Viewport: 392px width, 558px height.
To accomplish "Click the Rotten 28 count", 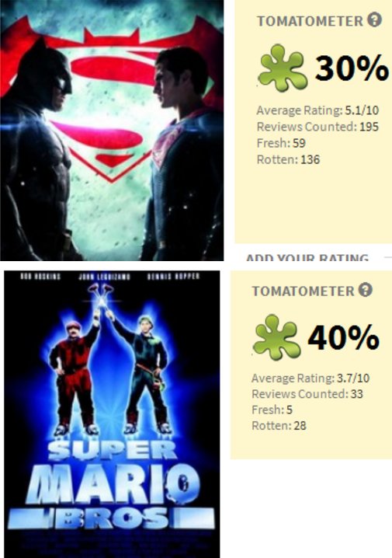I will click(x=279, y=426).
